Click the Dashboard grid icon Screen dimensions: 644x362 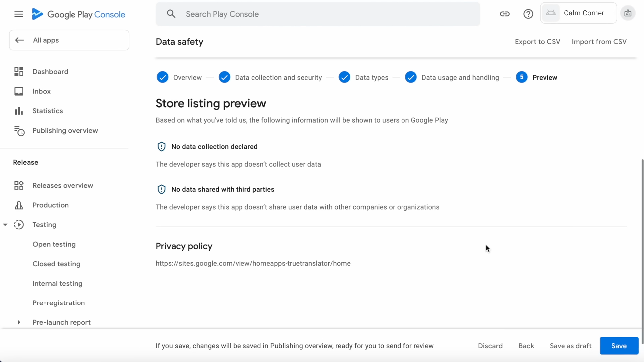click(19, 72)
